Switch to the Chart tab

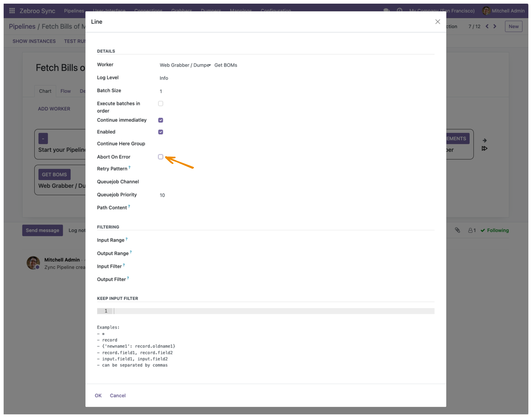click(x=45, y=91)
